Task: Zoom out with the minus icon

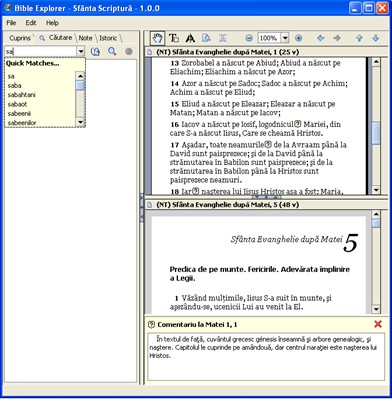Action: pyautogui.click(x=249, y=38)
